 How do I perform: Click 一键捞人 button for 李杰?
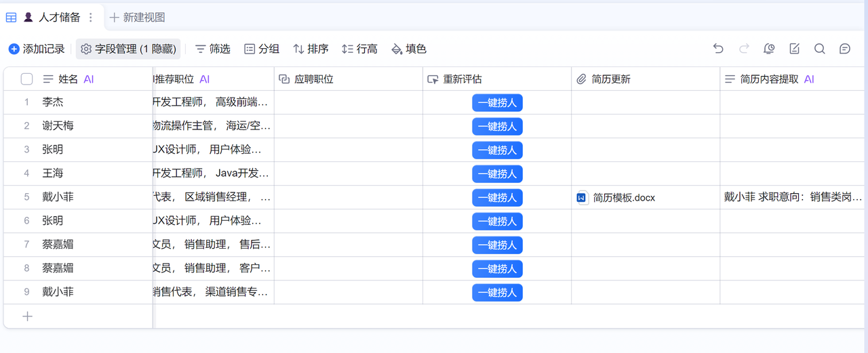tap(497, 103)
